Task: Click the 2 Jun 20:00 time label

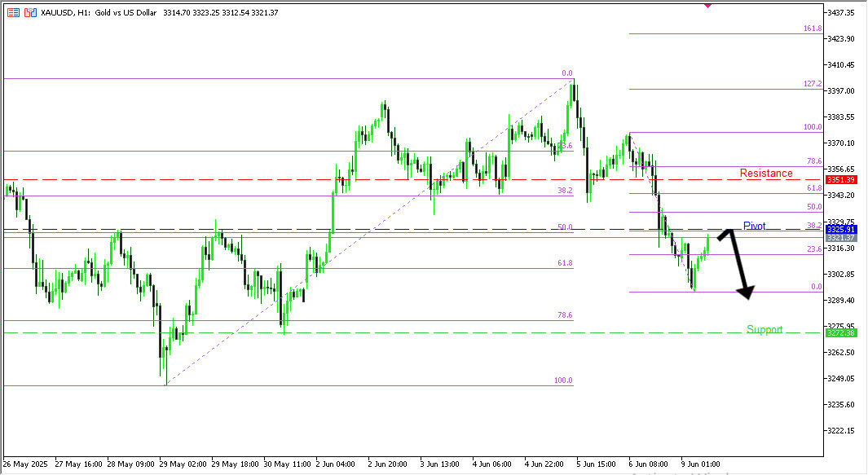Action: coord(387,464)
